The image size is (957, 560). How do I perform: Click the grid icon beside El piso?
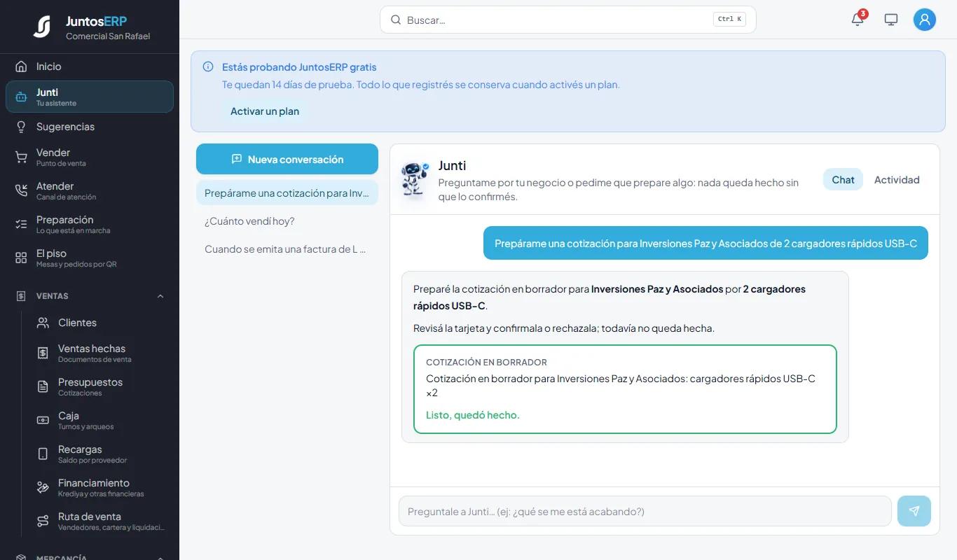21,258
